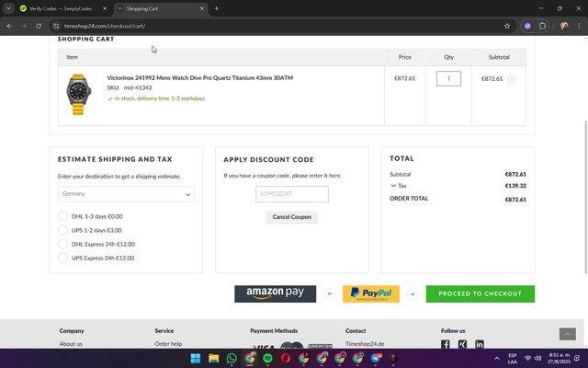Image resolution: width=588 pixels, height=368 pixels.
Task: Click the yellow Victorinox watch thumbnail
Action: (x=78, y=94)
